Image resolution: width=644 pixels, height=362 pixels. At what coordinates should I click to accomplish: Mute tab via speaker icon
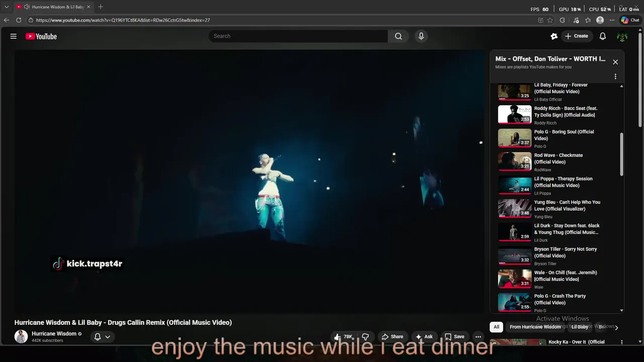(x=26, y=7)
